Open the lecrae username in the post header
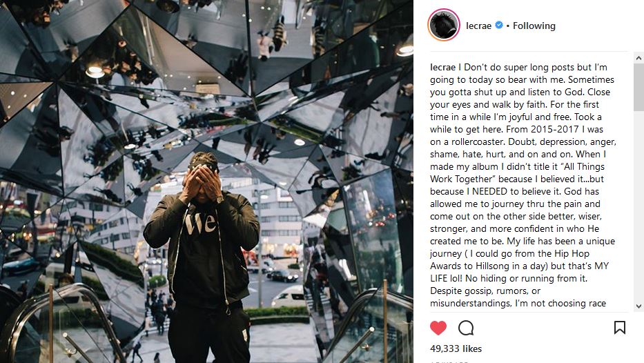 [x=478, y=26]
